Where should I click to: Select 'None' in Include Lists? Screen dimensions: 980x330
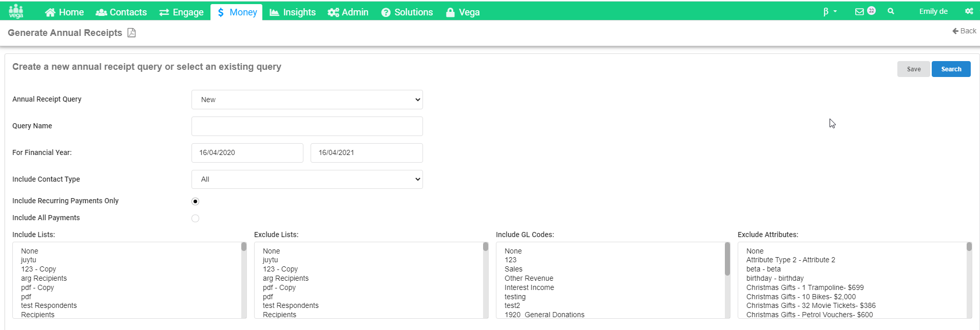click(30, 251)
